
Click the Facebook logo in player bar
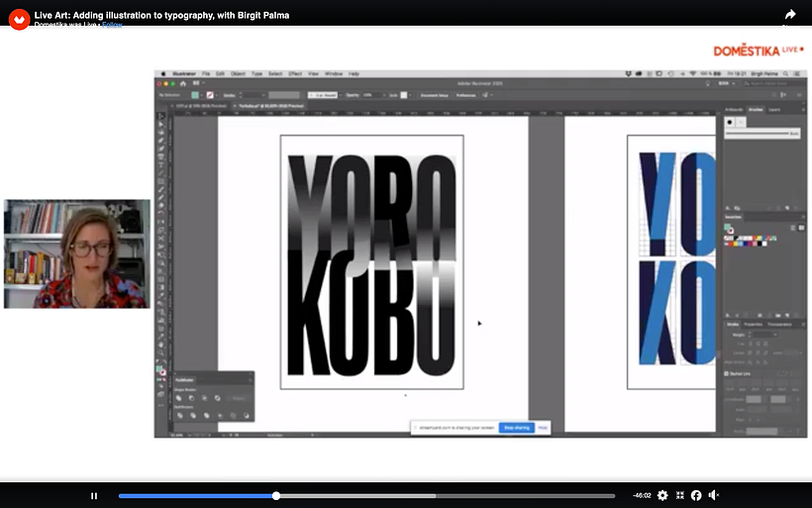point(696,495)
